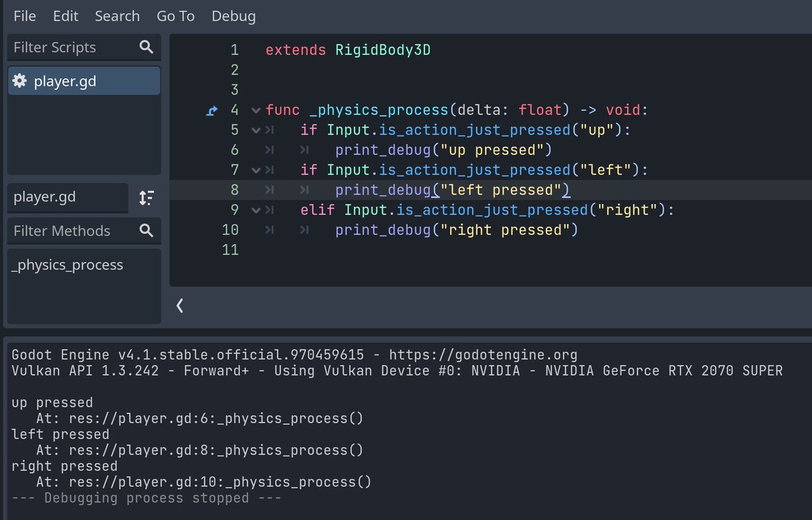812x520 pixels.
Task: Click the https://godotengine.org URL in the output
Action: tap(483, 355)
